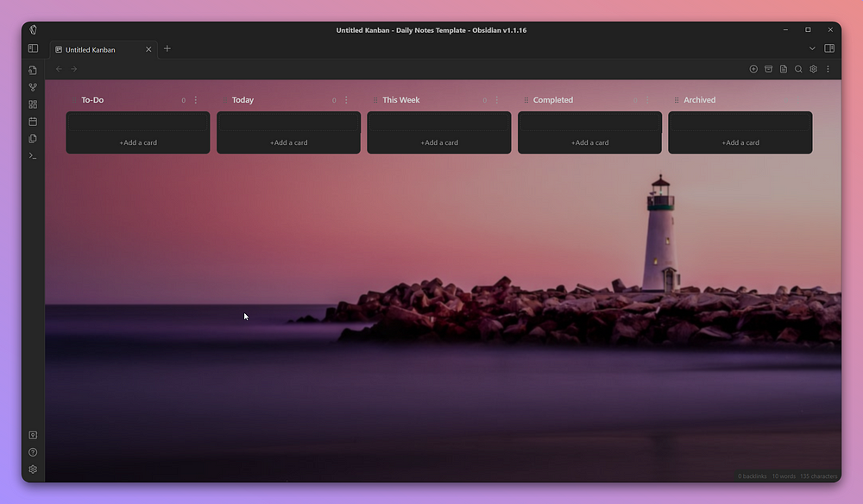Archive completed cards using the archive icon

(x=768, y=69)
